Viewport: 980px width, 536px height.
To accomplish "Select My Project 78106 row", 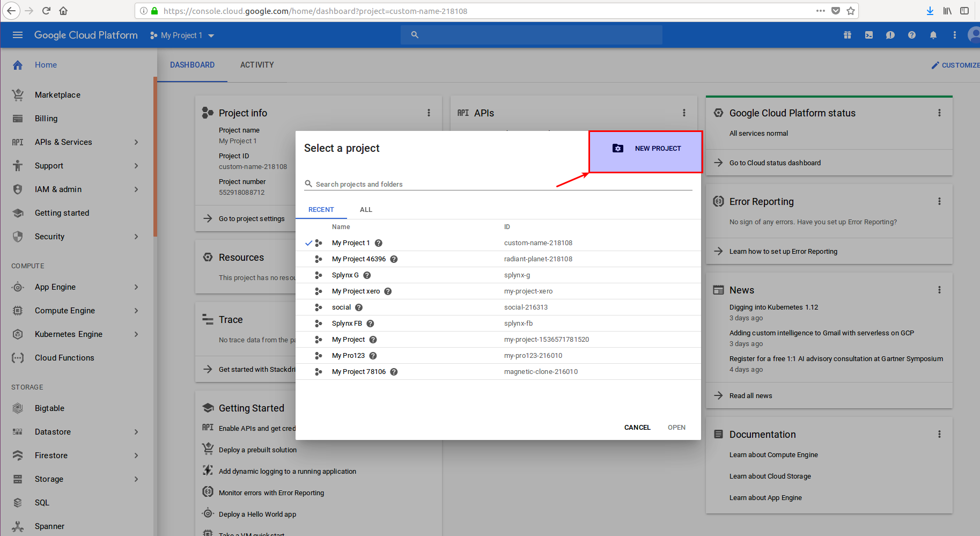I will (x=498, y=372).
